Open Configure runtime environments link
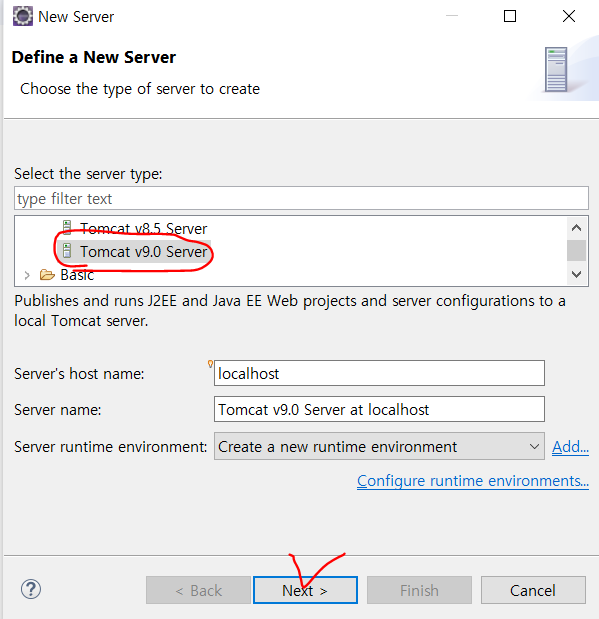 click(x=473, y=481)
